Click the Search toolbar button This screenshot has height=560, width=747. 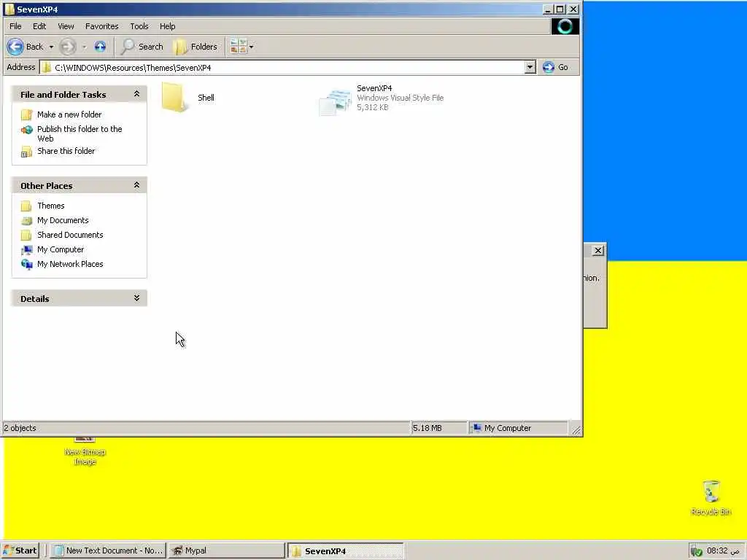coord(142,47)
